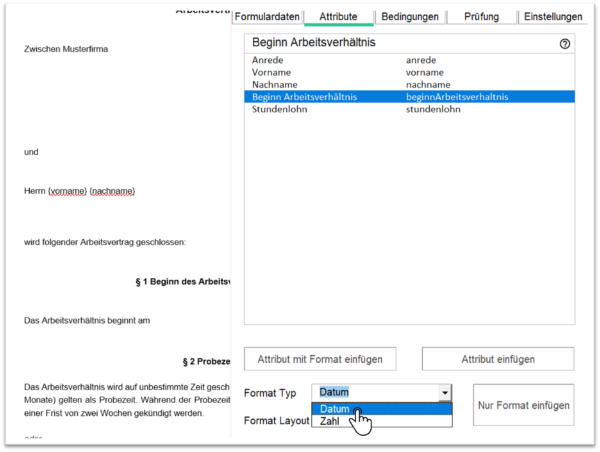Choose 'Zahl' from the dropdown list
This screenshot has width=600, height=452.
click(382, 421)
